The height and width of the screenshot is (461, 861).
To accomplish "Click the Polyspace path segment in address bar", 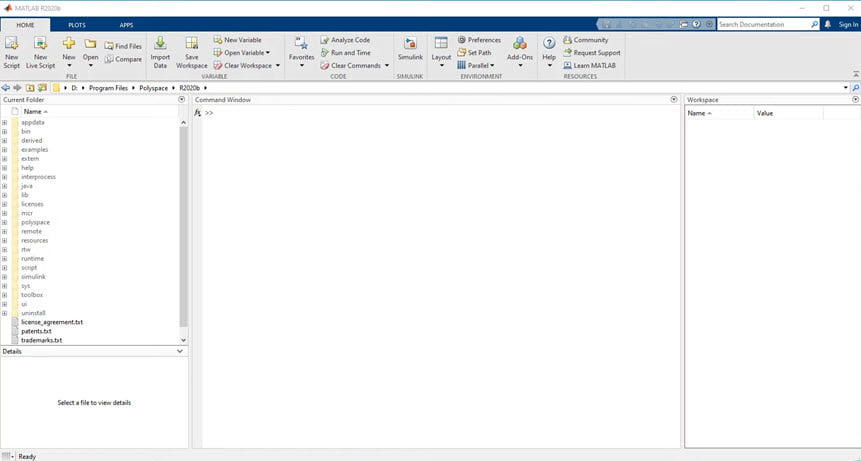I will coord(154,88).
